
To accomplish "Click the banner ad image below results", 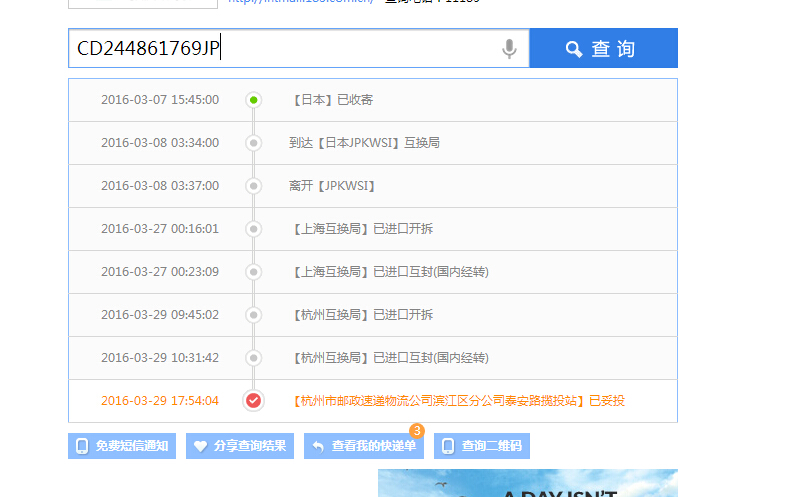I will coord(528,483).
